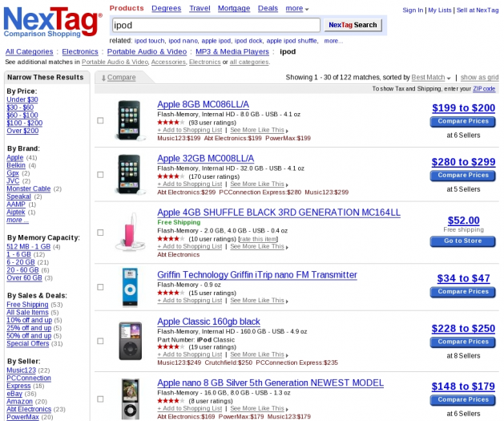This screenshot has height=421, width=504.
Task: Expand more brands in By Brand list
Action: pos(18,220)
